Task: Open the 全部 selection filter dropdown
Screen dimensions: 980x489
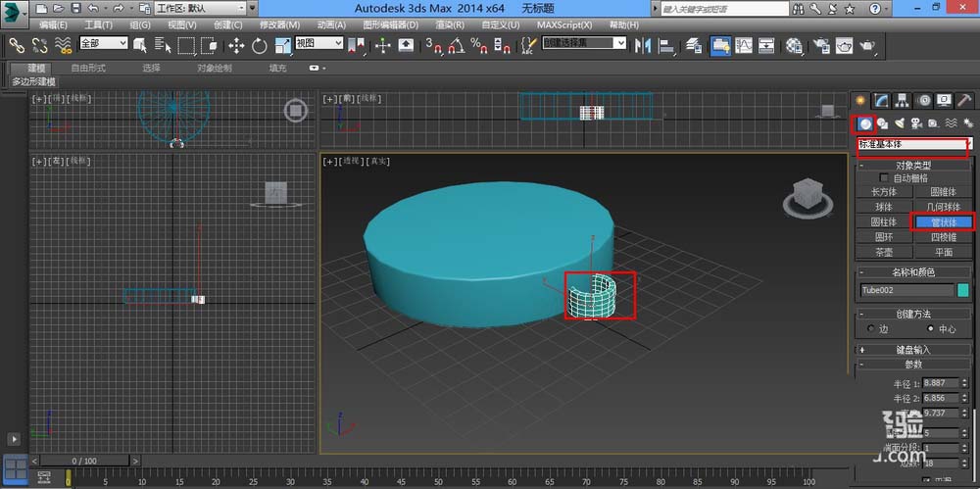Action: 103,44
